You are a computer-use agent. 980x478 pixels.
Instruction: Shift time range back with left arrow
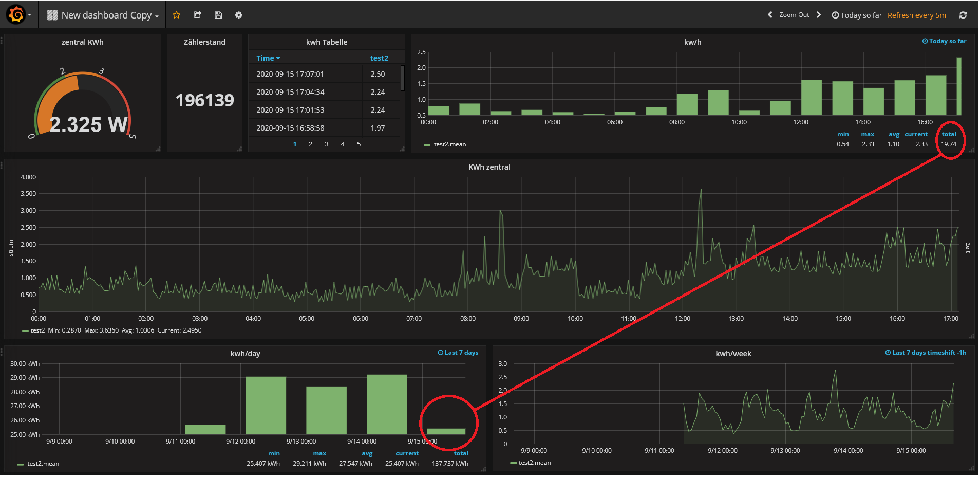point(770,15)
